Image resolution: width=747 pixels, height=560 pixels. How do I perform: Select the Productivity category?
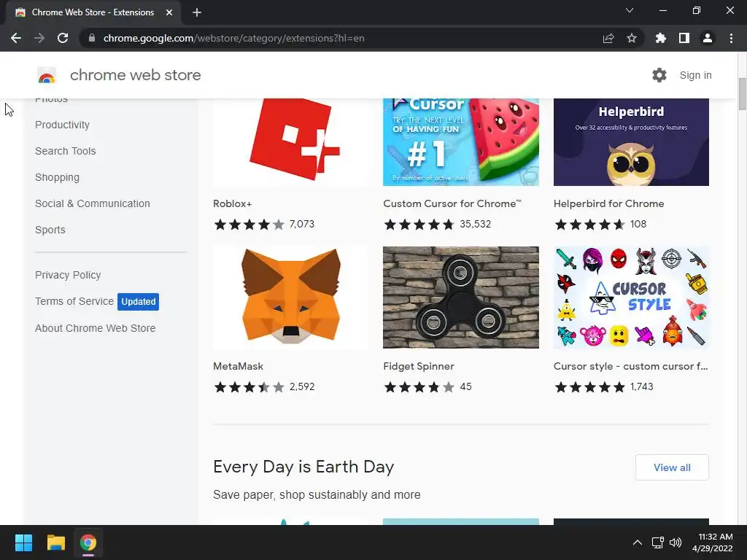pyautogui.click(x=63, y=125)
